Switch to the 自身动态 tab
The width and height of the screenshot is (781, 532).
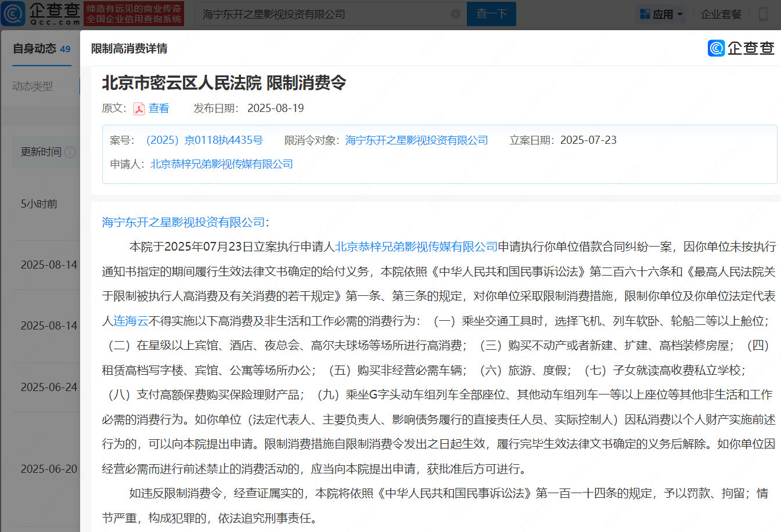point(35,49)
